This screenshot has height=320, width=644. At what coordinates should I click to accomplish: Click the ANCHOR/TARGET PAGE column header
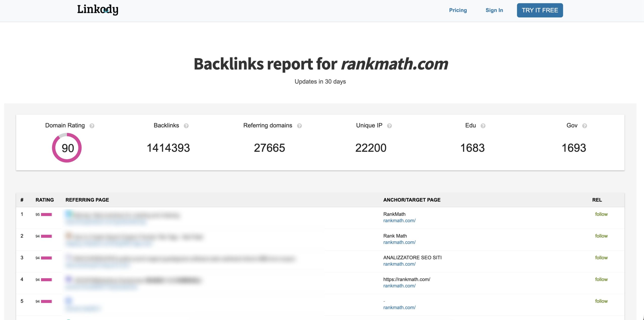click(x=412, y=200)
